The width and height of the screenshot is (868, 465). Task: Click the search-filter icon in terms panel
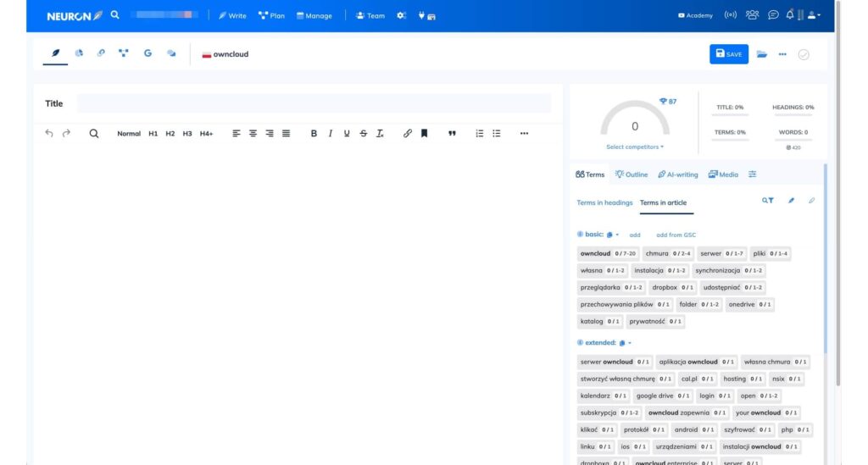[x=767, y=201]
